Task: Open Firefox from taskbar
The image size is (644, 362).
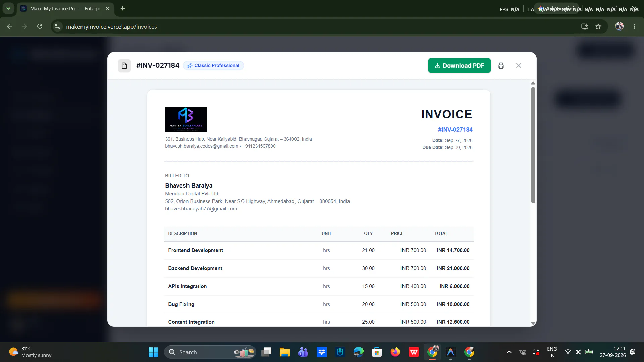Action: coord(395,352)
